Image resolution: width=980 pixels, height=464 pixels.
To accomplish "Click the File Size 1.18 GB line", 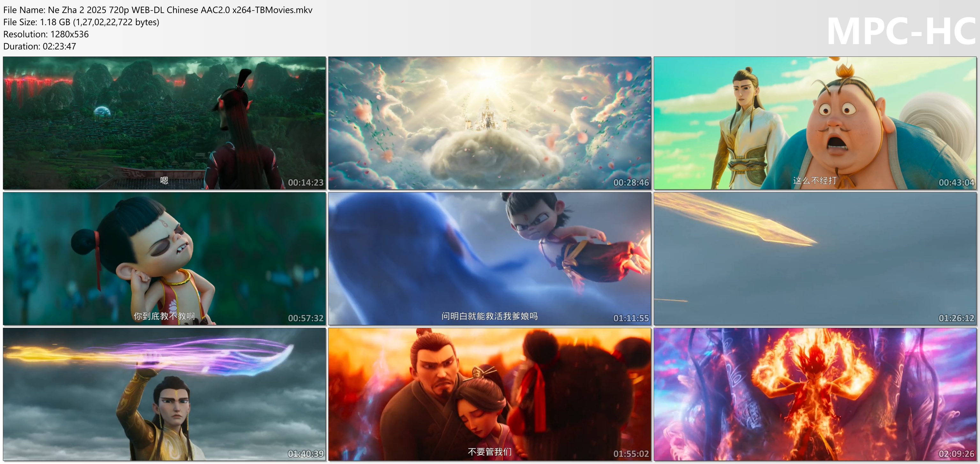I will [x=81, y=22].
